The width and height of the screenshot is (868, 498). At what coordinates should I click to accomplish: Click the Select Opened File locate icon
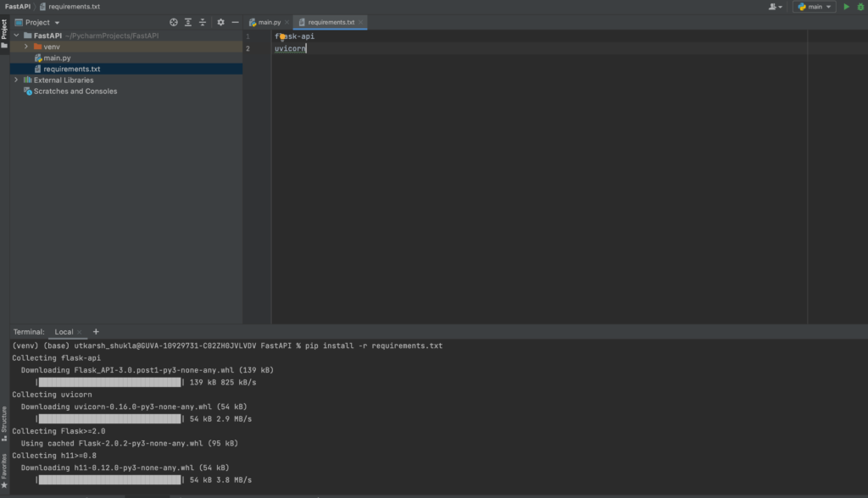(174, 22)
